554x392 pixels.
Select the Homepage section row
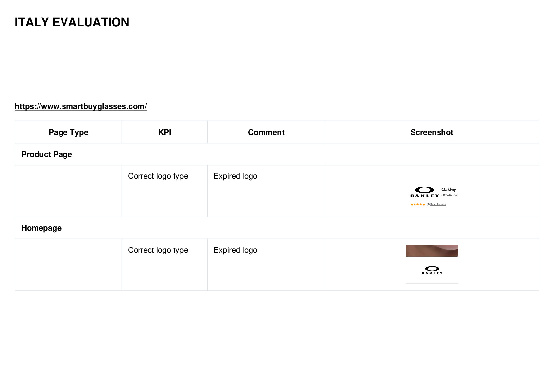click(x=277, y=228)
